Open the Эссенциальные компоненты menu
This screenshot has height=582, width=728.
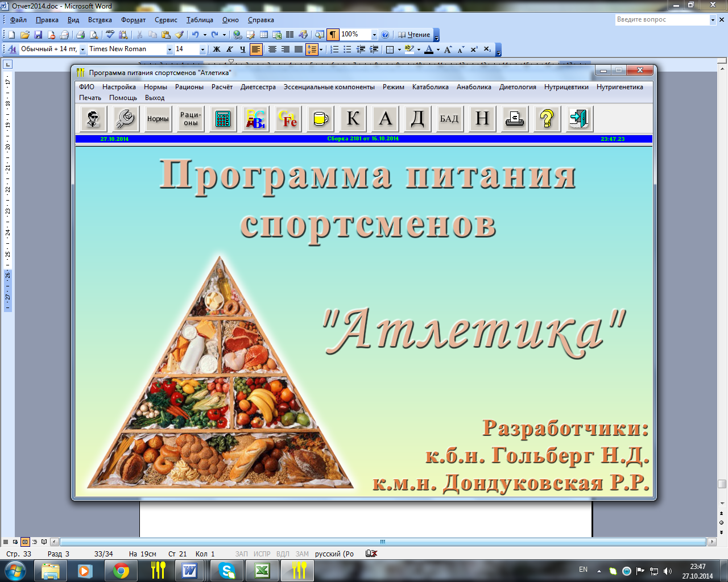click(329, 87)
